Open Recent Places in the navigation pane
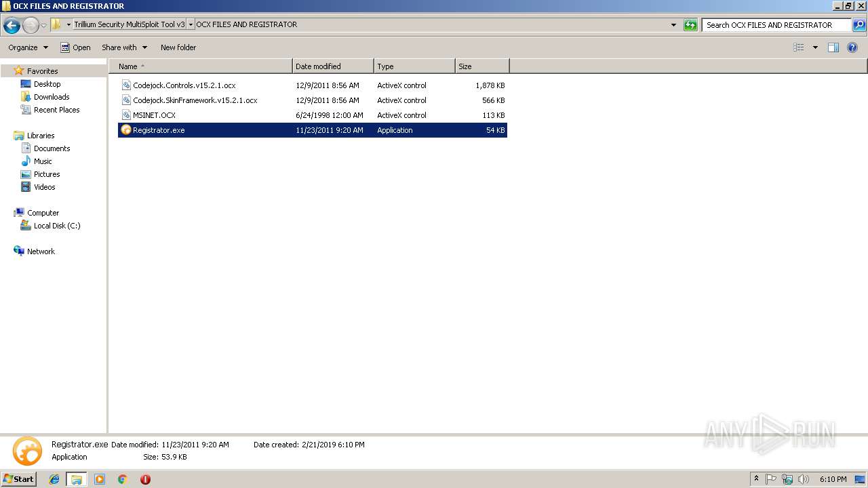This screenshot has width=868, height=488. pos(56,110)
